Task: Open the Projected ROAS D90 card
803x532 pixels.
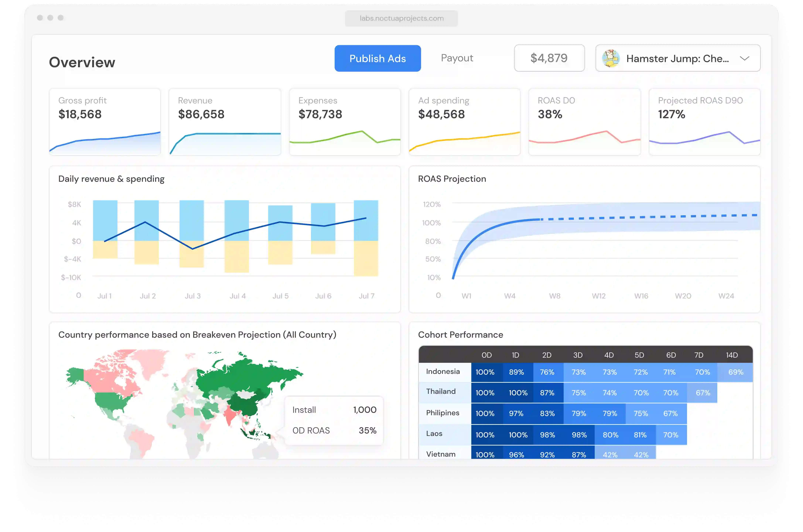Action: pos(704,122)
